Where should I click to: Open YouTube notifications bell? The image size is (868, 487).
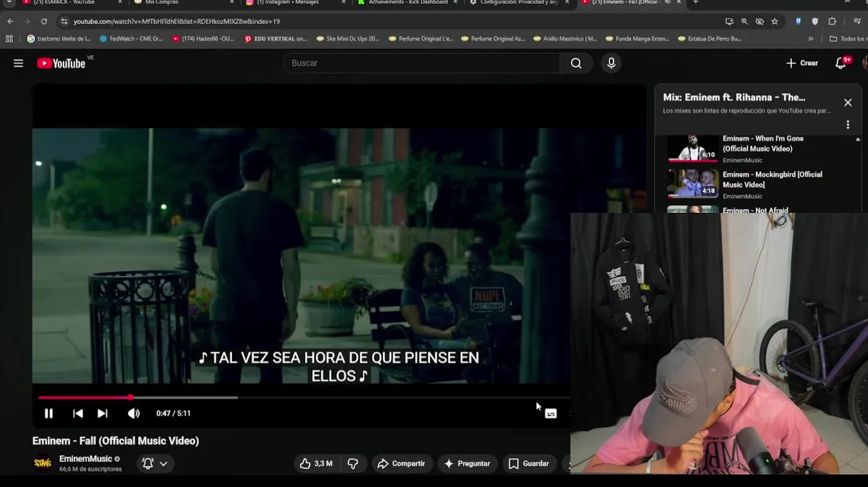pyautogui.click(x=840, y=63)
